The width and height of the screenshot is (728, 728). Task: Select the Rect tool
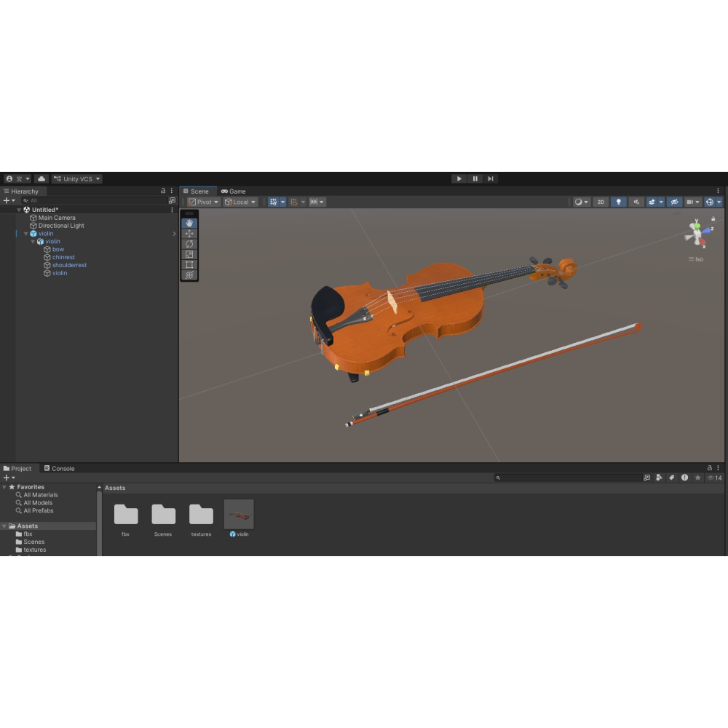189,265
